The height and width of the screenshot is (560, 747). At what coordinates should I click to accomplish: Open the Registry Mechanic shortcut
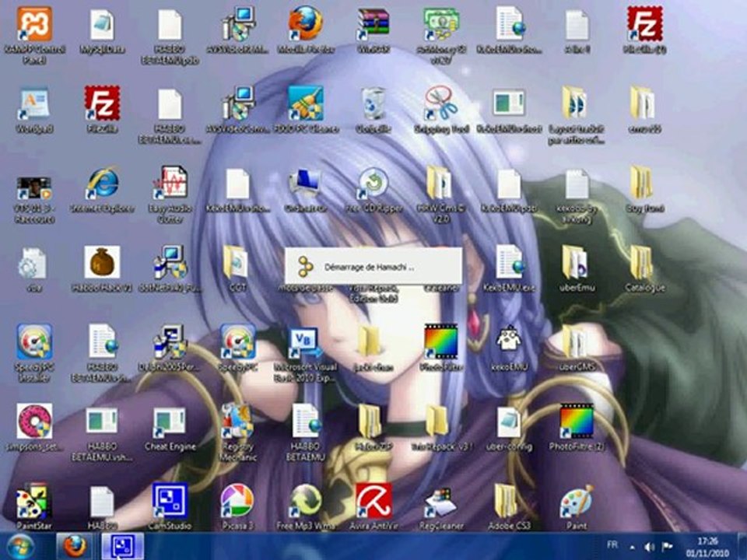click(x=238, y=422)
